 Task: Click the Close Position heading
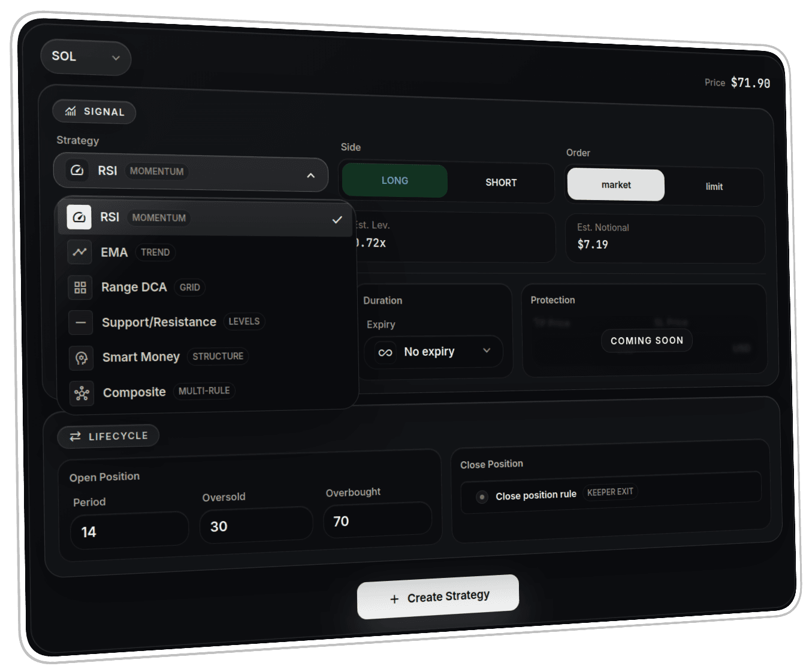coord(491,464)
